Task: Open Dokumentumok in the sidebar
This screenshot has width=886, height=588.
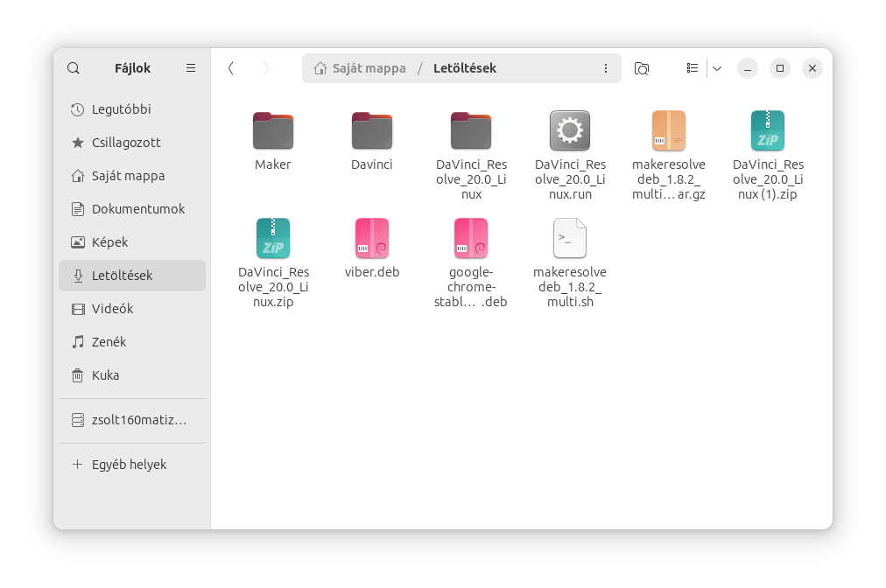Action: click(137, 209)
